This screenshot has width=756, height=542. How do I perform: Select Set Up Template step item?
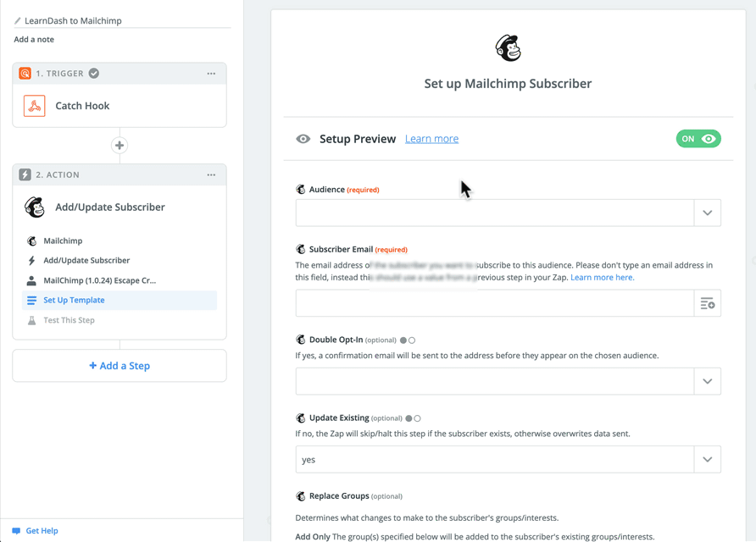[x=75, y=301]
